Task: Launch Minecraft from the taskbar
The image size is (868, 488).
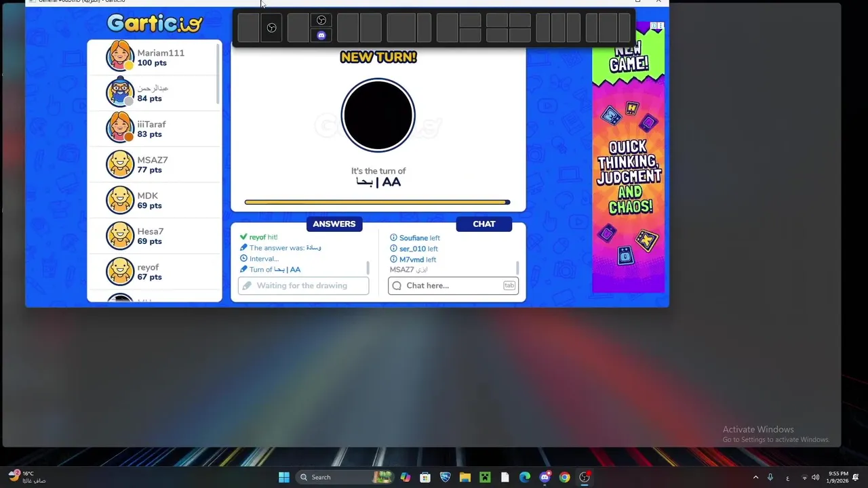Action: click(x=485, y=477)
